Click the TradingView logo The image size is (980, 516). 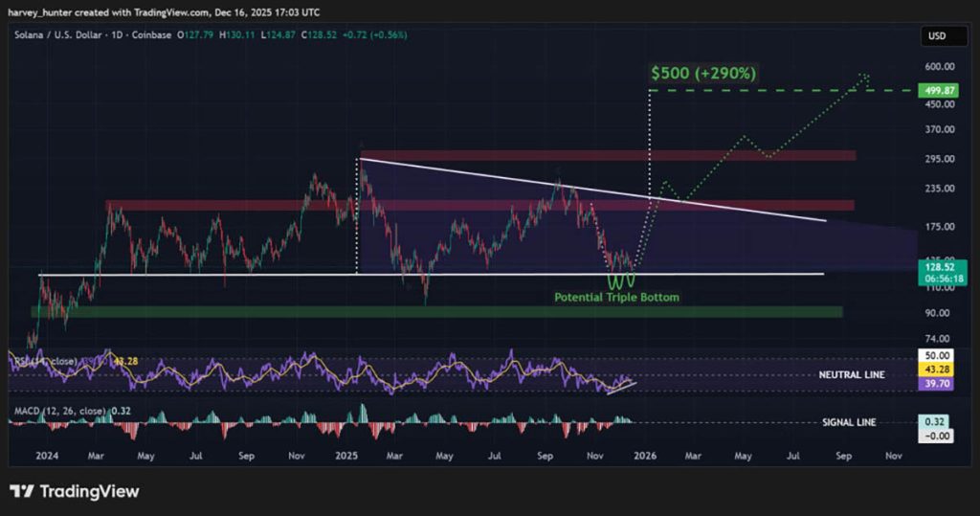click(x=75, y=491)
